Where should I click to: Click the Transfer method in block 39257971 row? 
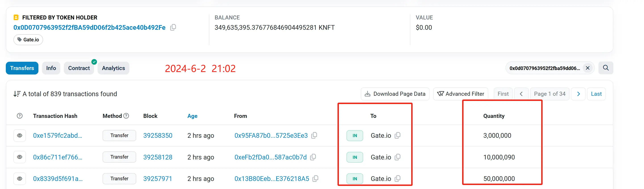pos(119,178)
